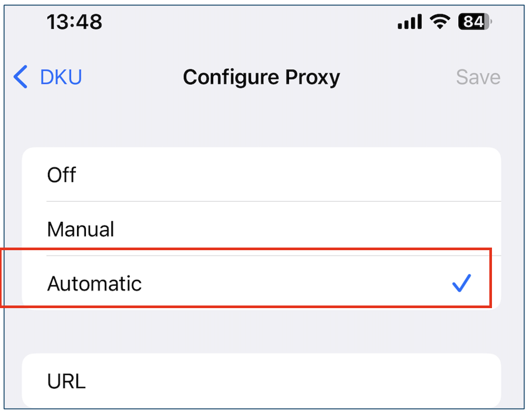Tap the greyed-out Save button
The height and width of the screenshot is (414, 532).
tap(478, 77)
